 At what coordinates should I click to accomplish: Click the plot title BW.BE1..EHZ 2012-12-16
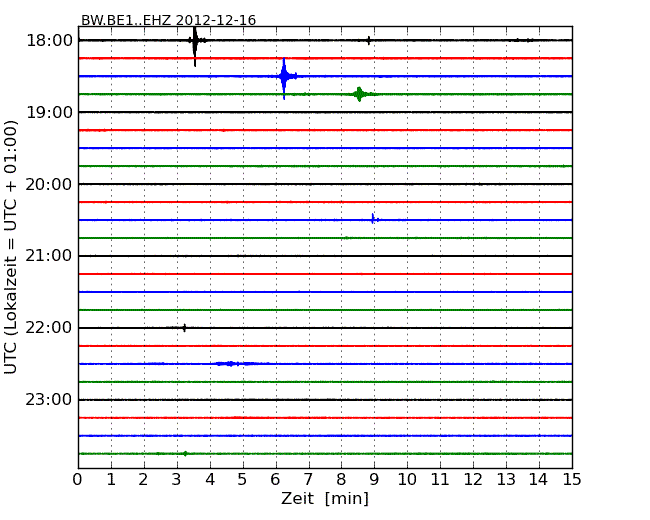[168, 20]
